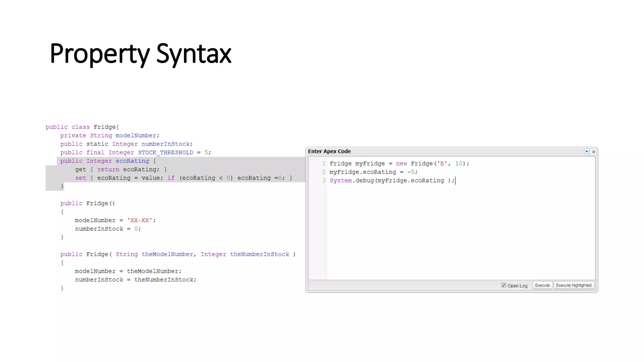The width and height of the screenshot is (644, 362).
Task: Toggle the Open Log checkbox
Action: (x=503, y=285)
